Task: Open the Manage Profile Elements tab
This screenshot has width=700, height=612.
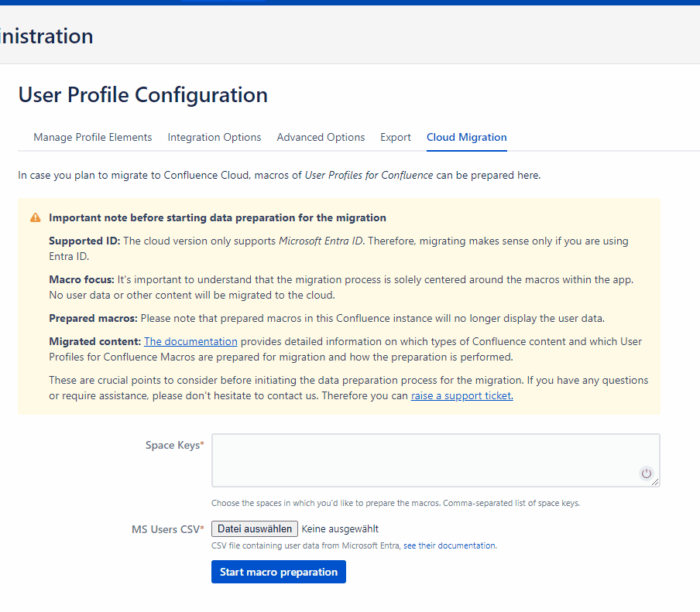Action: click(x=92, y=138)
